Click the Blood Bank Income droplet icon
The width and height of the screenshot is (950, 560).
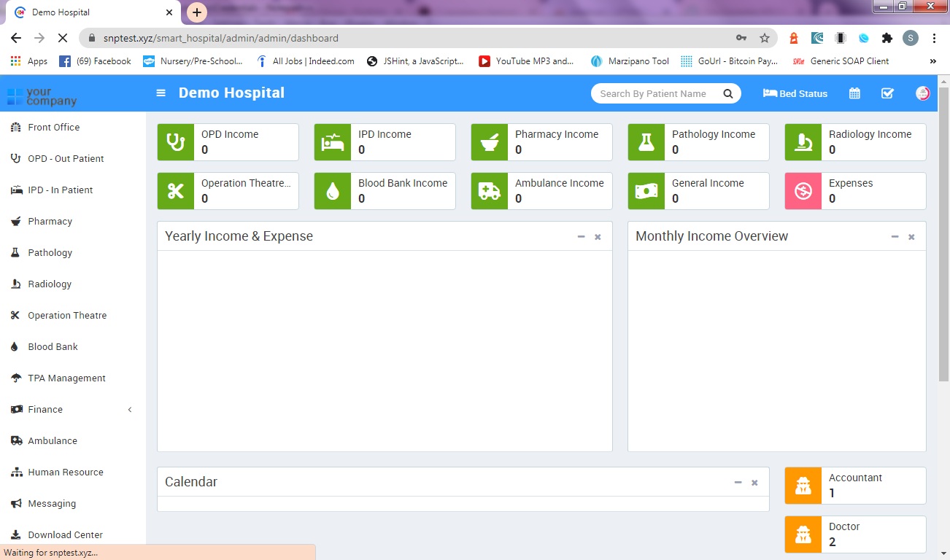click(x=333, y=191)
